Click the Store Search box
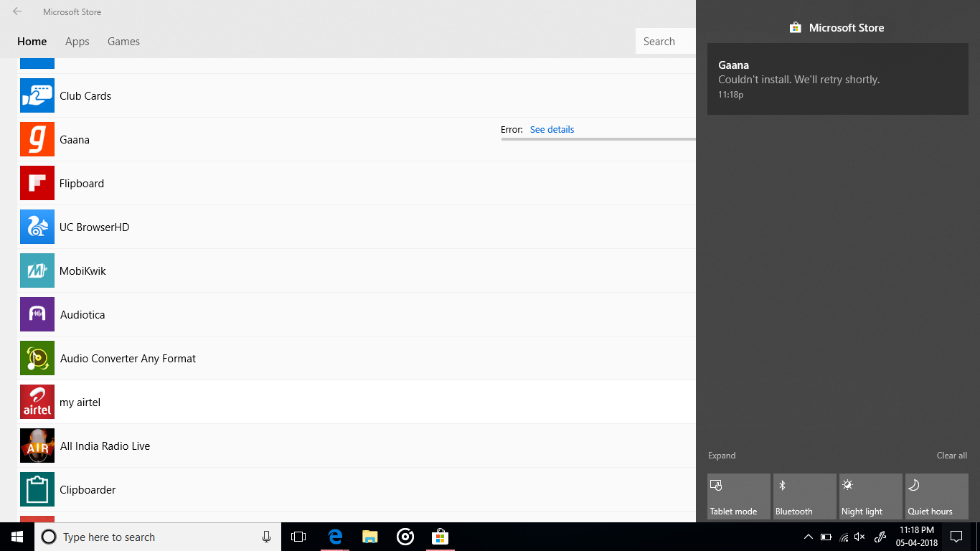The image size is (980, 551). click(x=666, y=42)
